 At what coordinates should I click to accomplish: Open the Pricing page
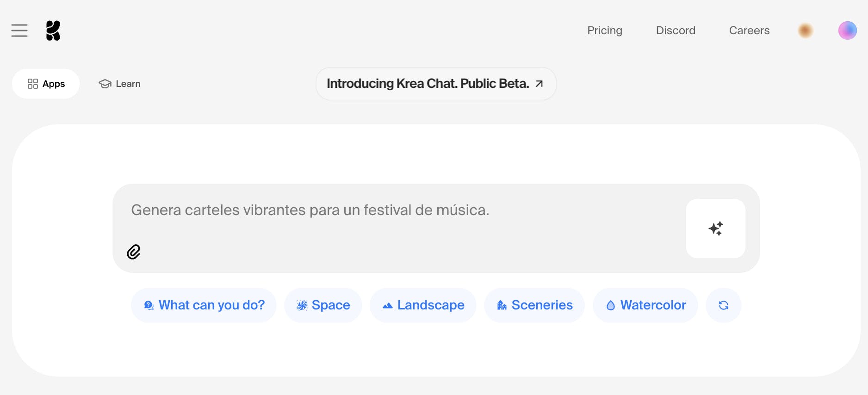click(x=604, y=31)
